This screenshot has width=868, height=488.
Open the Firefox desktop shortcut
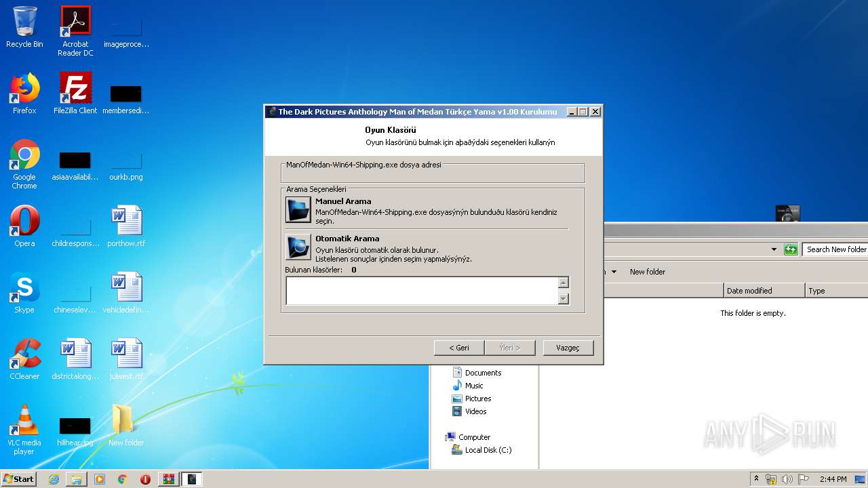[24, 94]
